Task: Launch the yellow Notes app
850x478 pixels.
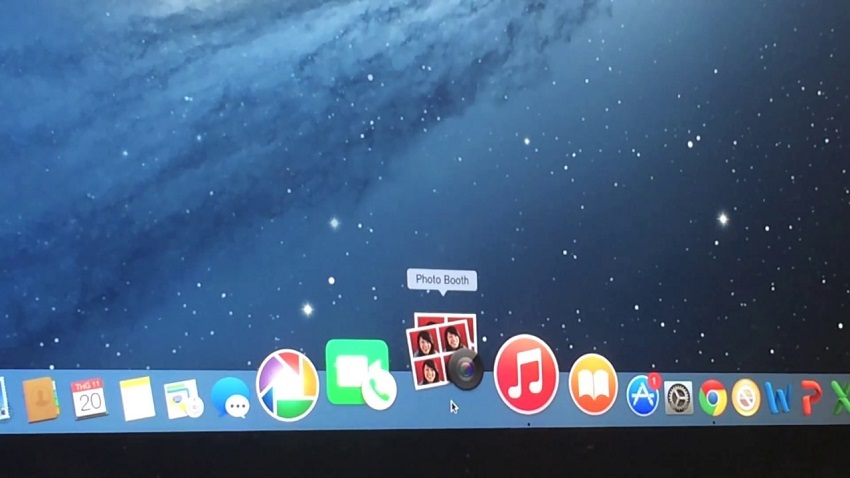Action: click(x=137, y=399)
